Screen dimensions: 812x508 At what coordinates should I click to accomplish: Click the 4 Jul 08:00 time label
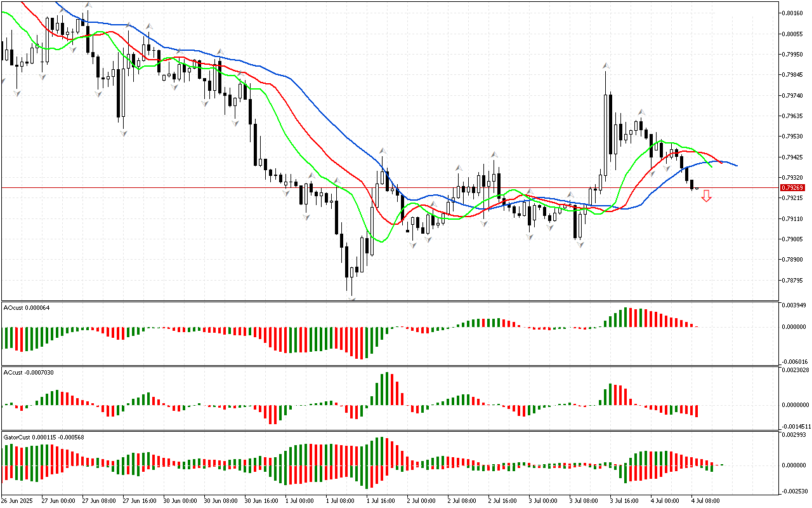[x=705, y=501]
